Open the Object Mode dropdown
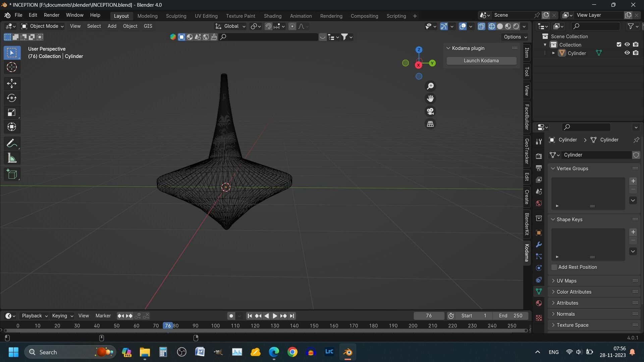644x362 pixels. point(42,26)
